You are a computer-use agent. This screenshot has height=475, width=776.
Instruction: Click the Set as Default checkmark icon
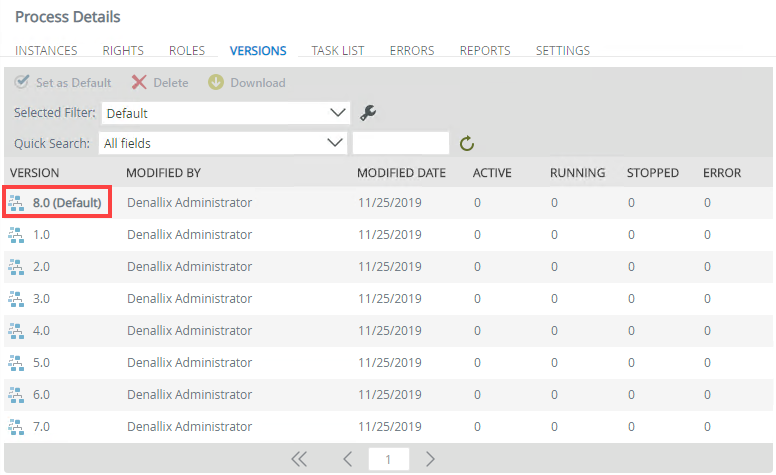(x=21, y=82)
